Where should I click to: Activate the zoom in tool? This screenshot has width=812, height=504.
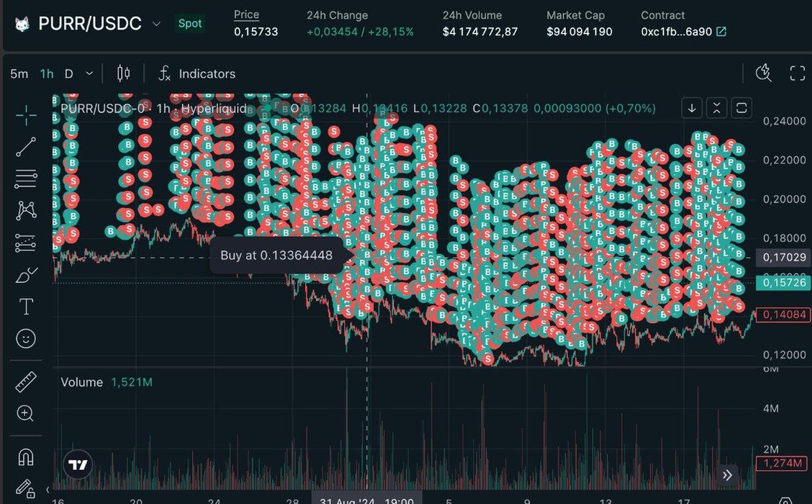tap(25, 413)
